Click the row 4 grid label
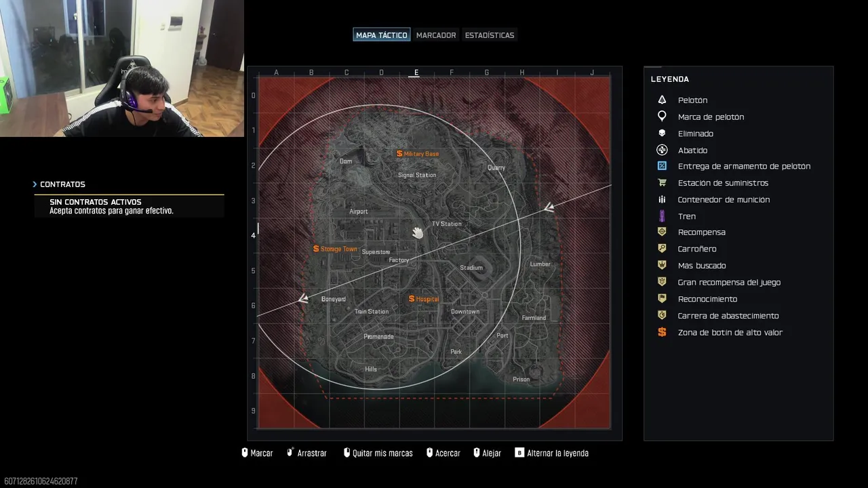 tap(254, 235)
